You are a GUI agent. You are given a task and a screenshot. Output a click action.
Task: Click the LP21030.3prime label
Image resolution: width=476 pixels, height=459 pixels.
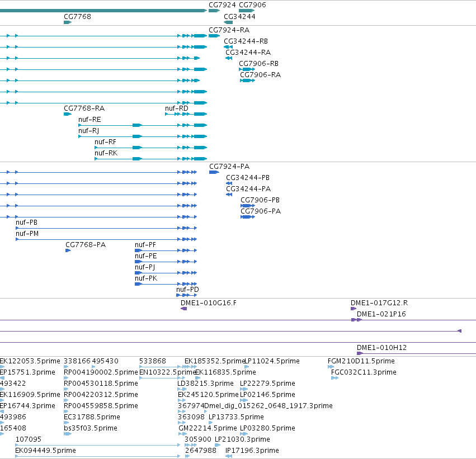(x=242, y=439)
